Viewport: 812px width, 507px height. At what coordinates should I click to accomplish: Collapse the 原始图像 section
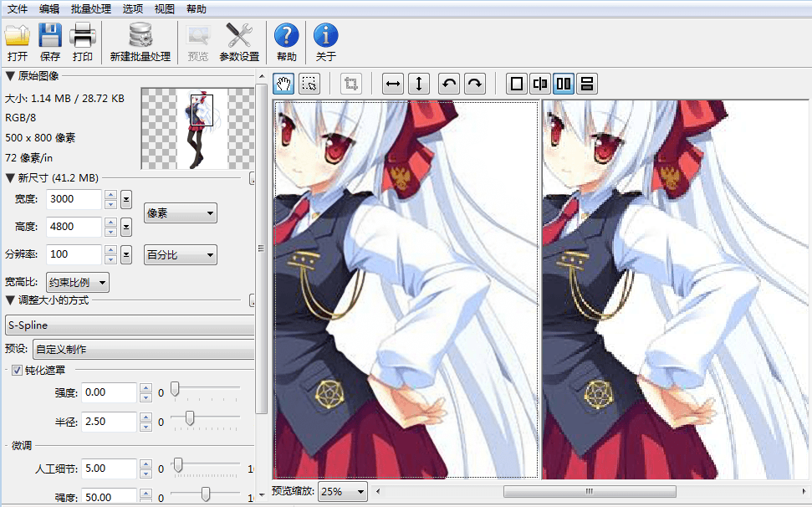(10, 76)
